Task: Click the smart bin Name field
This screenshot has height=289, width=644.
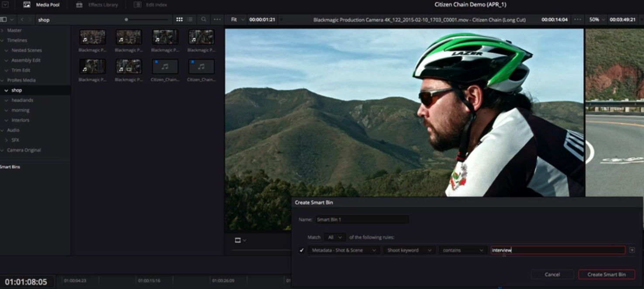Action: [362, 220]
